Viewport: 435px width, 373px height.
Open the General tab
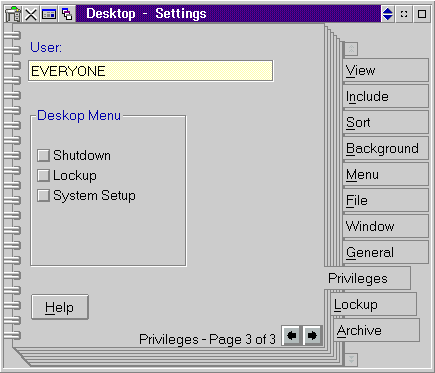(x=385, y=252)
